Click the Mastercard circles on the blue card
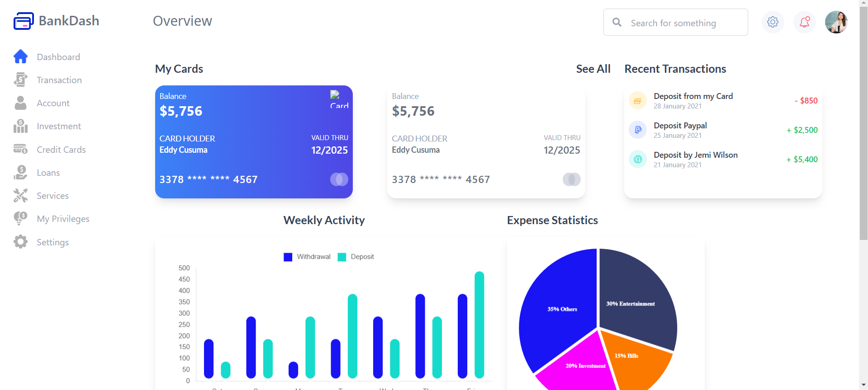868x390 pixels. coord(339,179)
